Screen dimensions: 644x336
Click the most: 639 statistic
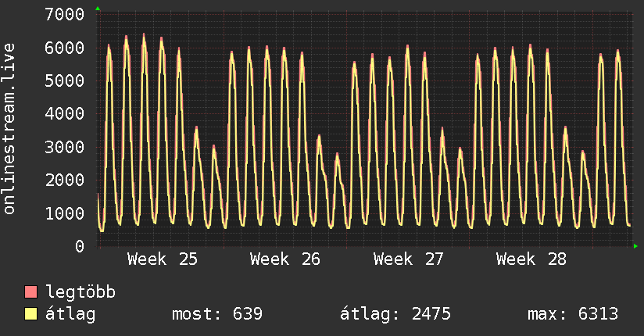(x=216, y=314)
